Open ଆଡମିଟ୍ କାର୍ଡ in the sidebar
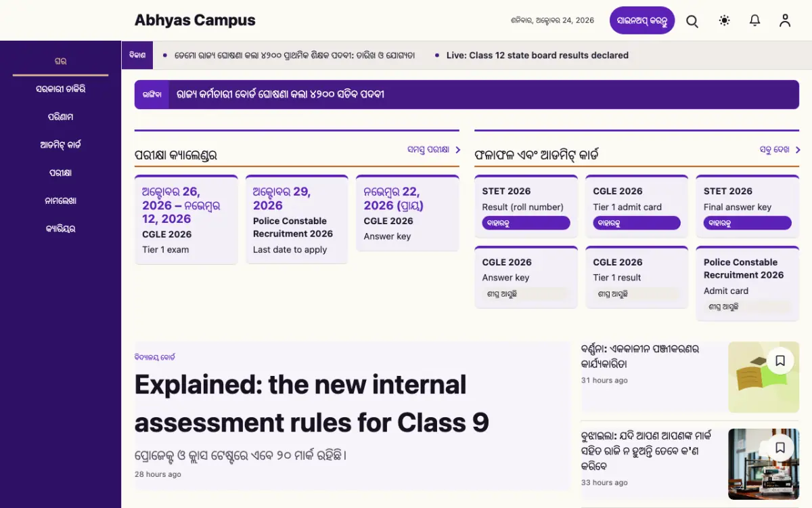 point(60,145)
